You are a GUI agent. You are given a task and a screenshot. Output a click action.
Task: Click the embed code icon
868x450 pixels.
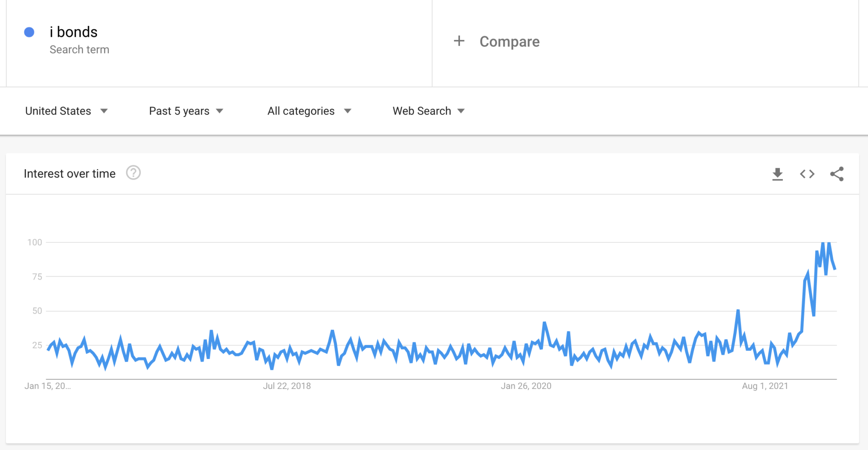point(807,174)
